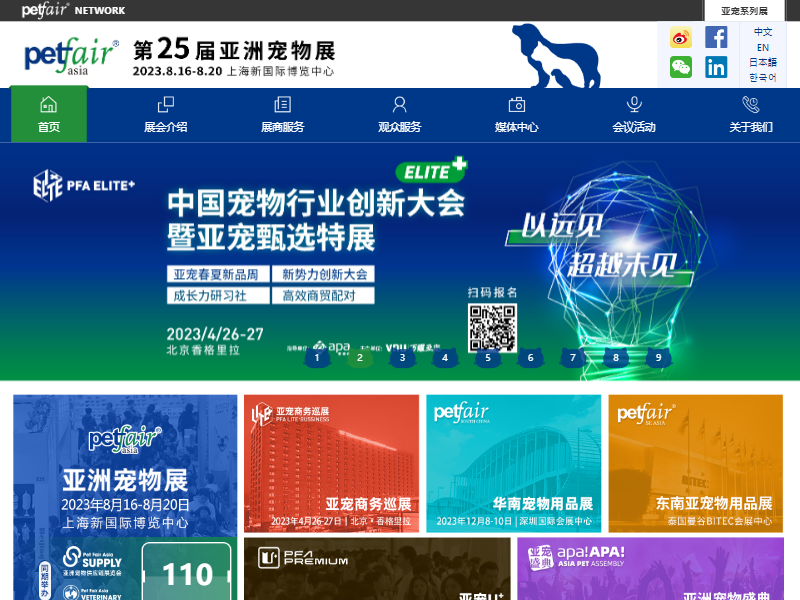Screen dimensions: 800x600
Task: Click the 第25届亚洲宠物展 header title
Action: (x=234, y=50)
